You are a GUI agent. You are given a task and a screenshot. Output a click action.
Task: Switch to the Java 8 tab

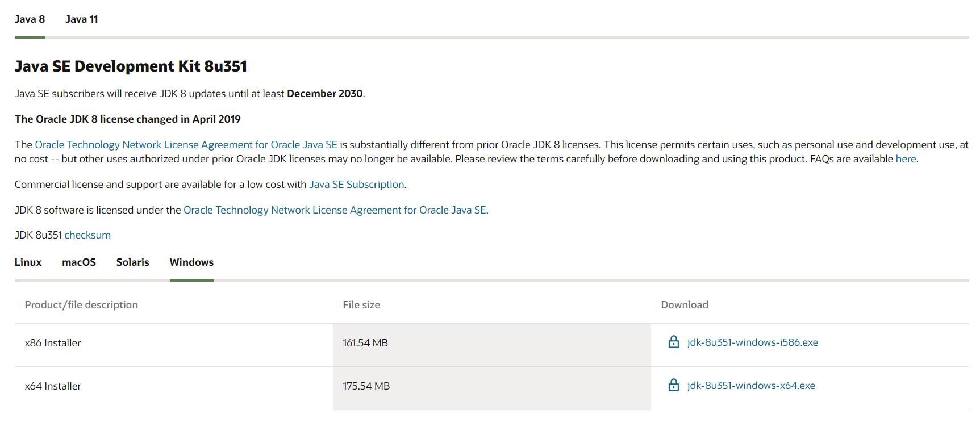(30, 19)
